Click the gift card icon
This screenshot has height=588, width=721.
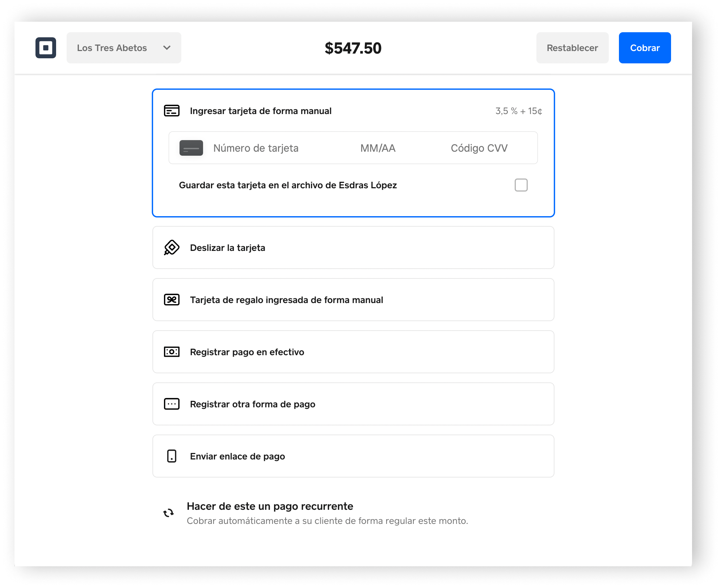(172, 300)
